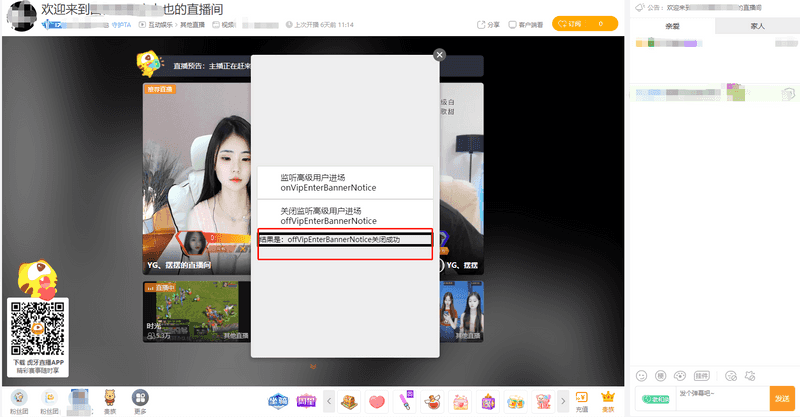This screenshot has width=800, height=417.
Task: Select the pink teddy bear gift
Action: pyautogui.click(x=543, y=402)
